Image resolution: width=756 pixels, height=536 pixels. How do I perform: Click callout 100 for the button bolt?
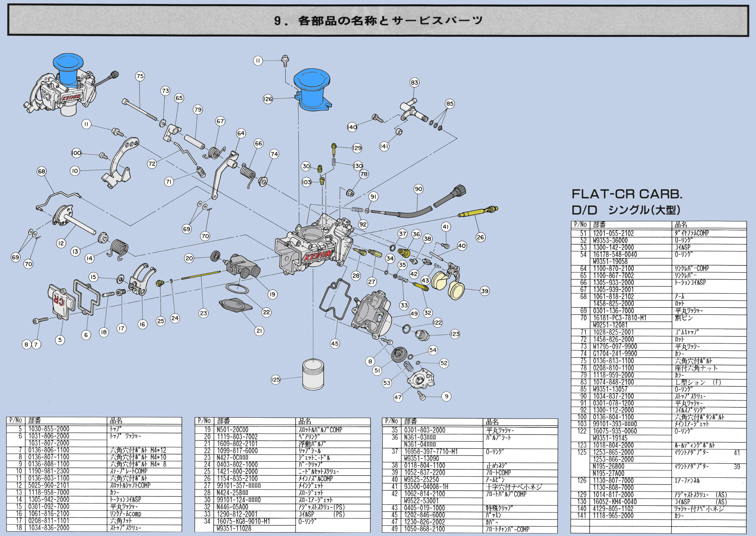(76, 153)
